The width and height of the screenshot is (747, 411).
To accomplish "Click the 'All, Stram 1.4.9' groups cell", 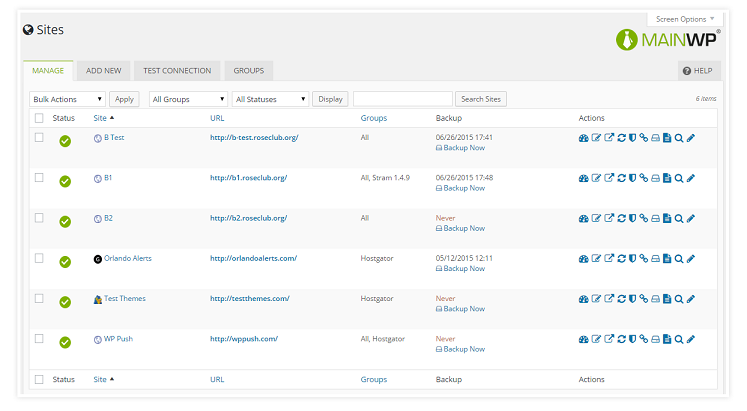I will (x=385, y=178).
